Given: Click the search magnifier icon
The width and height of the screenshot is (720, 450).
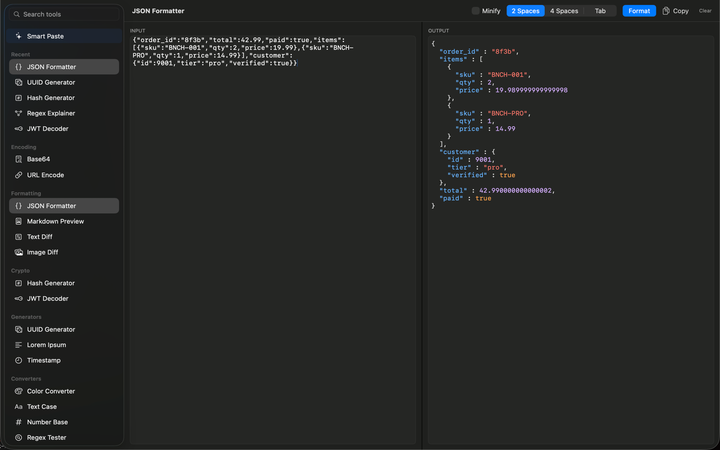Looking at the screenshot, I should (17, 14).
